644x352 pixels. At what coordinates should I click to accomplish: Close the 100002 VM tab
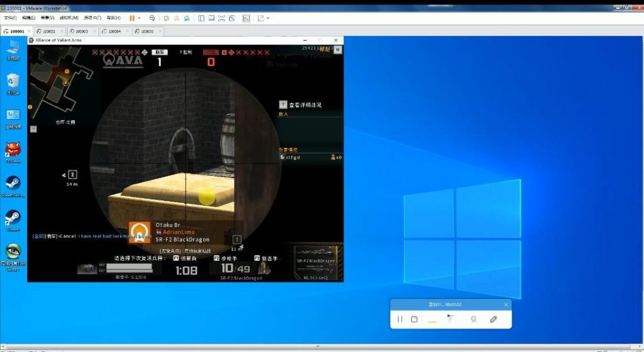(x=62, y=31)
